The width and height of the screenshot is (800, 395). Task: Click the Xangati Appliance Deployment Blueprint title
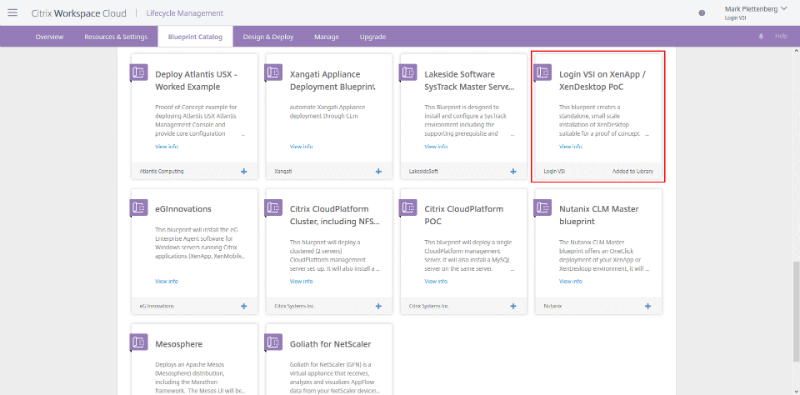click(332, 81)
